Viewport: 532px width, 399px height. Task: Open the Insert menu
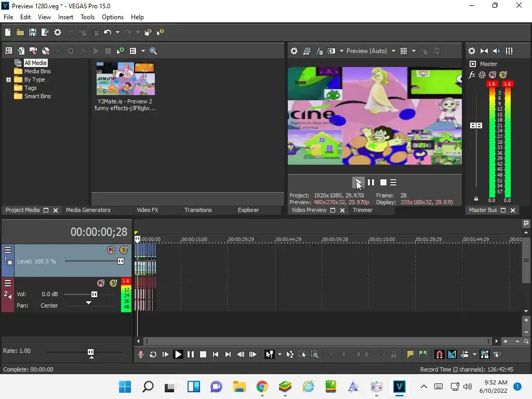(65, 17)
